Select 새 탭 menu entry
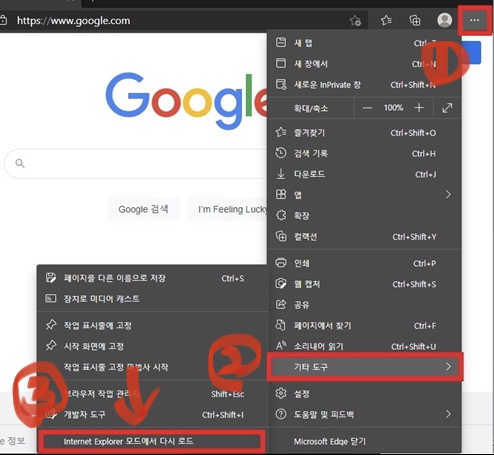Viewport: 494px width, 455px height. [x=364, y=43]
